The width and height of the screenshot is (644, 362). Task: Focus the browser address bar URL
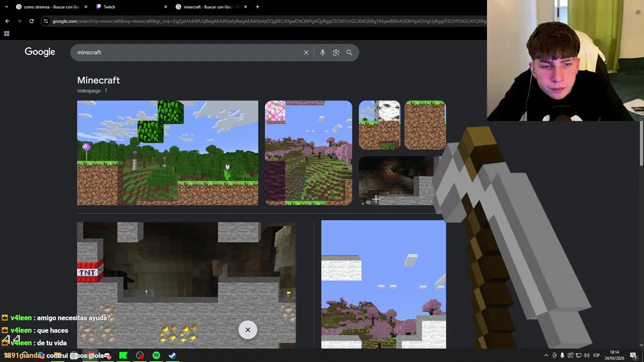(x=269, y=21)
